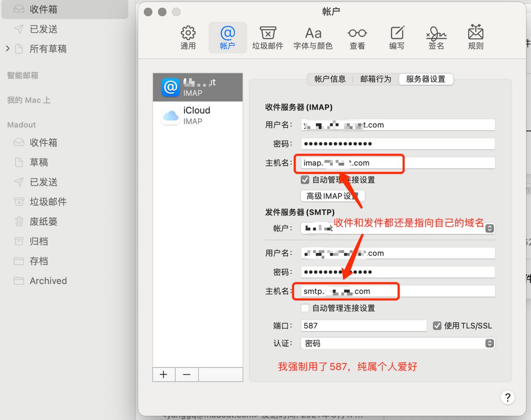Expand 所有草稿 in the sidebar

(x=8, y=49)
